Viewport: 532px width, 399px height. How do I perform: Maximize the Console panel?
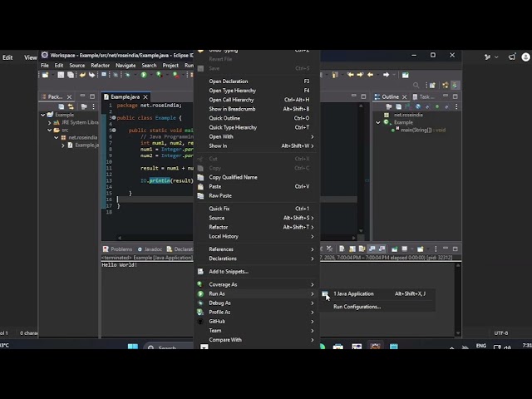pyautogui.click(x=456, y=249)
